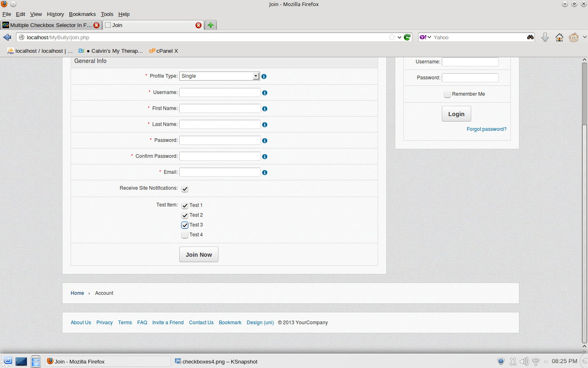
Task: Open the volume icon in the system tray
Action: (523, 361)
